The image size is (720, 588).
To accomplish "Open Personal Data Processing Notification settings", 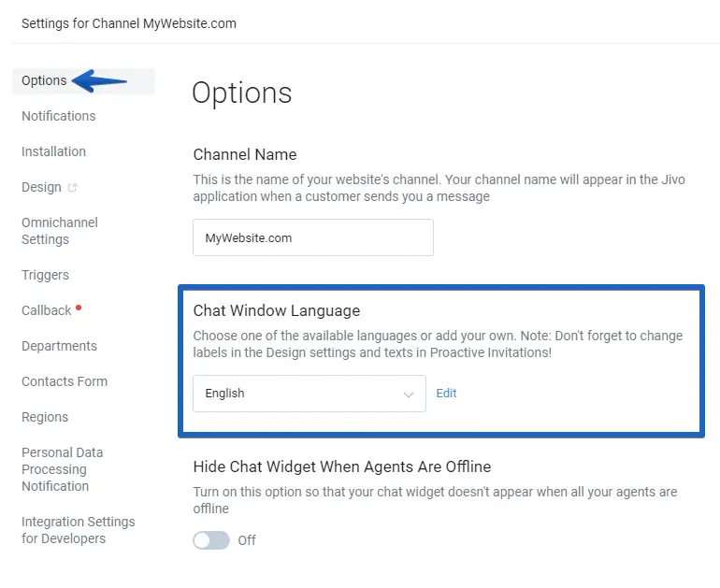I will coord(62,469).
